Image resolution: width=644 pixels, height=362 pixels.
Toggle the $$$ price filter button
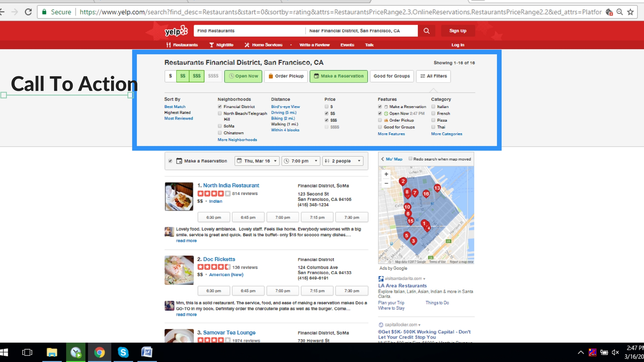[x=197, y=76]
